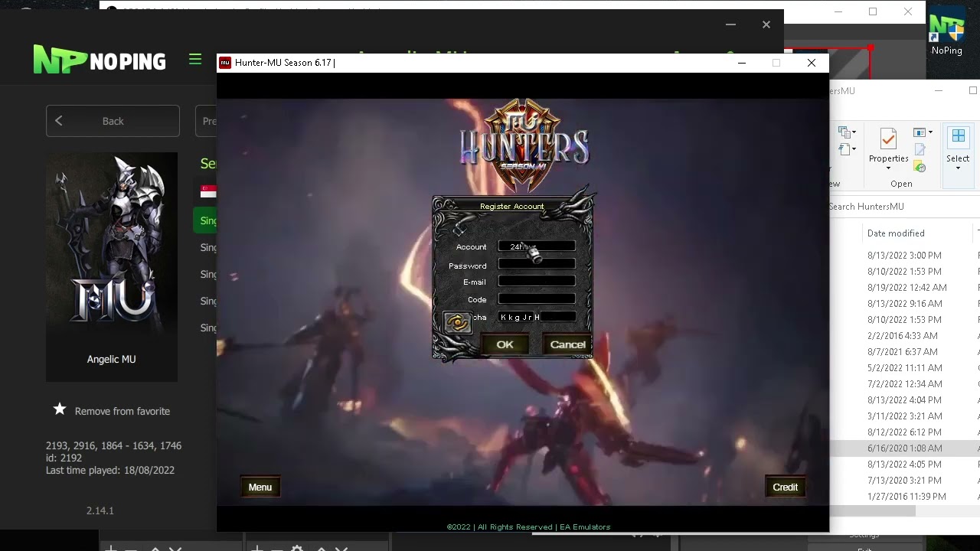Click the star icon beside Remove from favorite
Screen dimensions: 980x551
click(60, 409)
